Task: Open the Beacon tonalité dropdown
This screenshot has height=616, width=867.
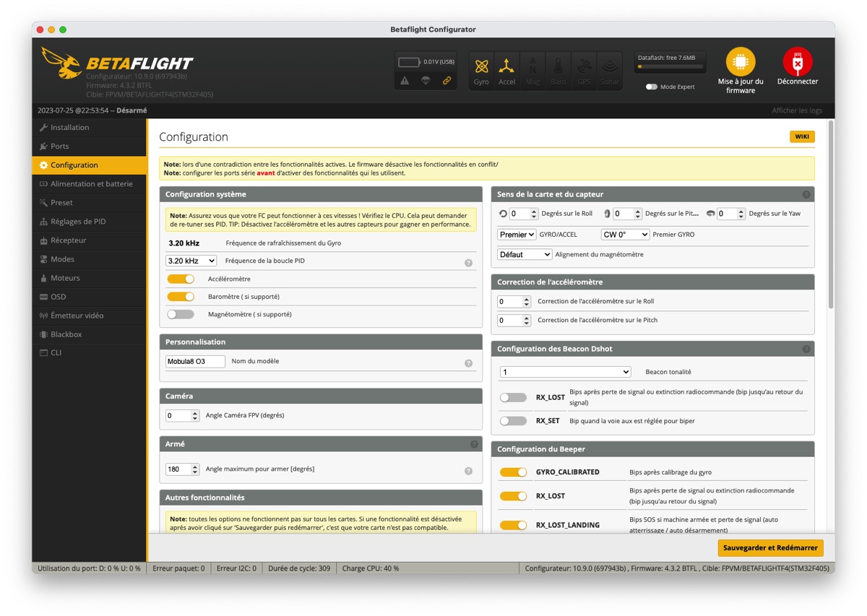Action: tap(566, 372)
